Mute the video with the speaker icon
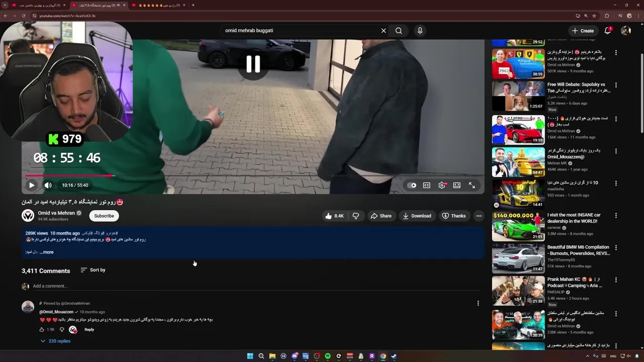 pos(48,185)
